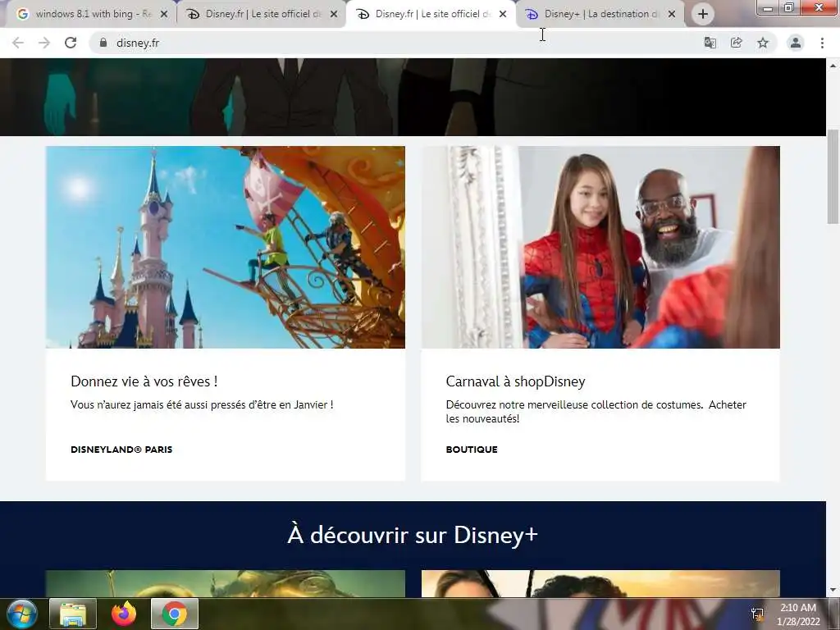840x630 pixels.
Task: Launch Firefox from taskbar
Action: pos(124,614)
